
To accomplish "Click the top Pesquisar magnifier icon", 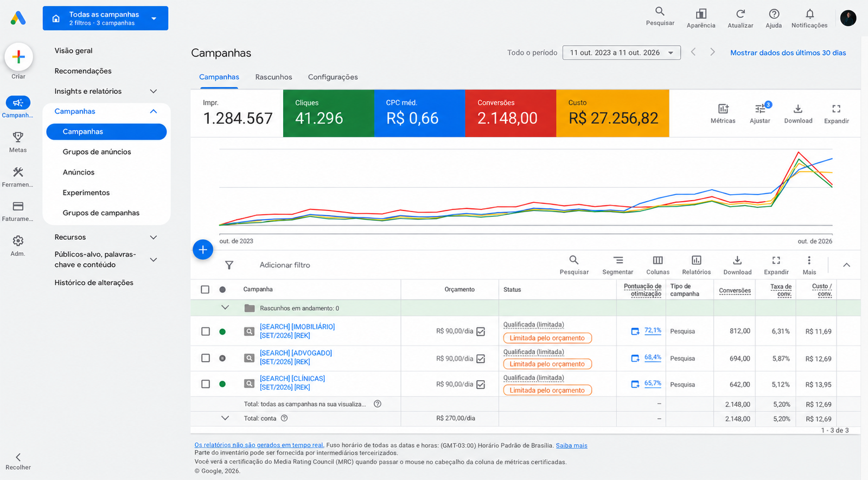I will coord(660,11).
